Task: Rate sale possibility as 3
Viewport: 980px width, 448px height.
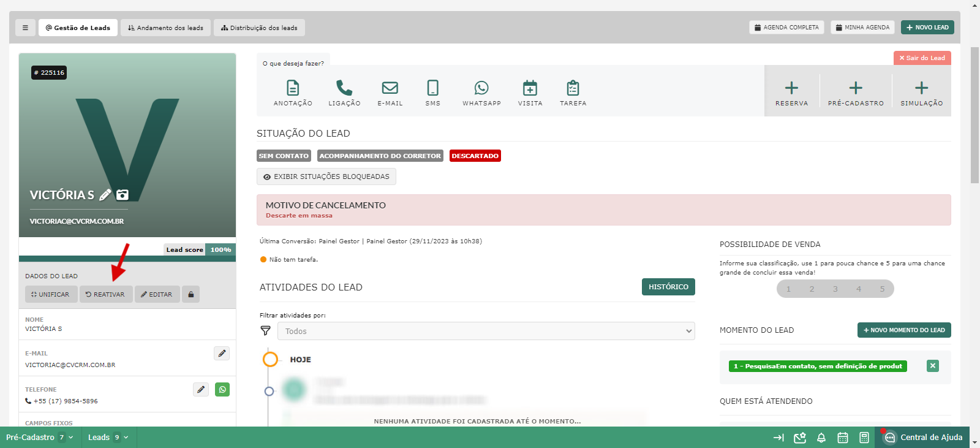Action: pos(835,289)
